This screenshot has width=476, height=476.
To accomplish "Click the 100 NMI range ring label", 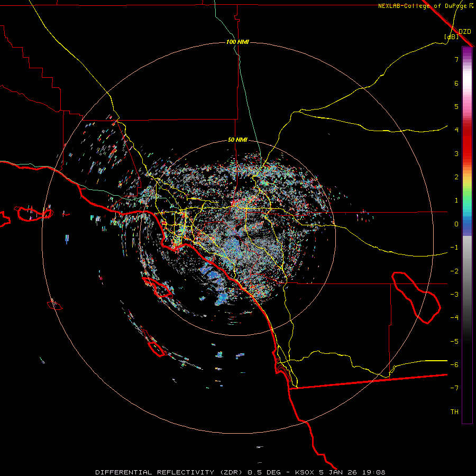I will pos(237,42).
